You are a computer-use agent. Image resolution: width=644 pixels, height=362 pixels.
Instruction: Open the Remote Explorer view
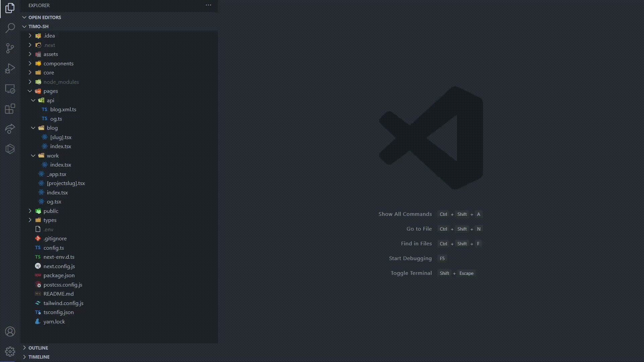pyautogui.click(x=10, y=89)
